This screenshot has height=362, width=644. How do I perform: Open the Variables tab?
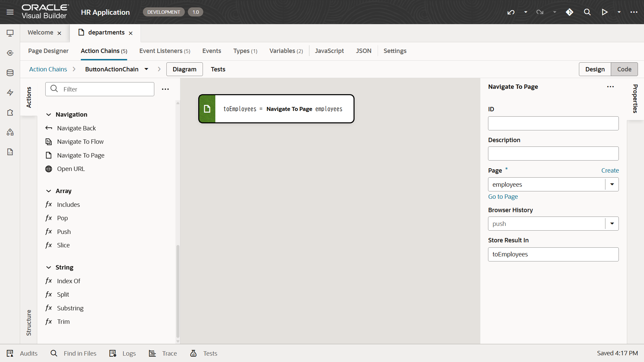286,51
